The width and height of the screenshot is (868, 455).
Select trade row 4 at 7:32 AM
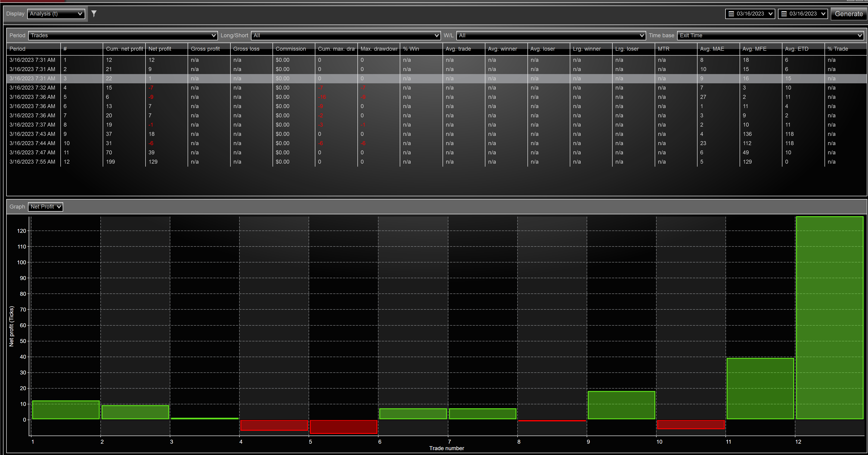(x=437, y=88)
